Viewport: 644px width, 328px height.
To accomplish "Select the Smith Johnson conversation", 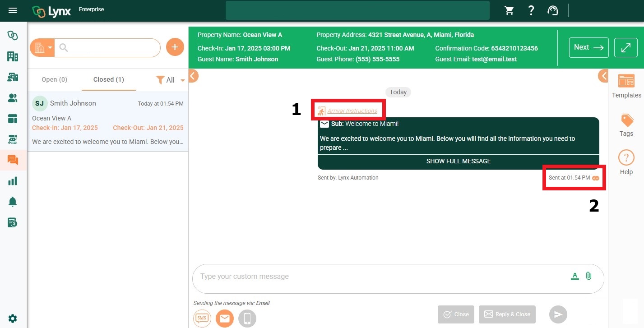I will point(108,121).
